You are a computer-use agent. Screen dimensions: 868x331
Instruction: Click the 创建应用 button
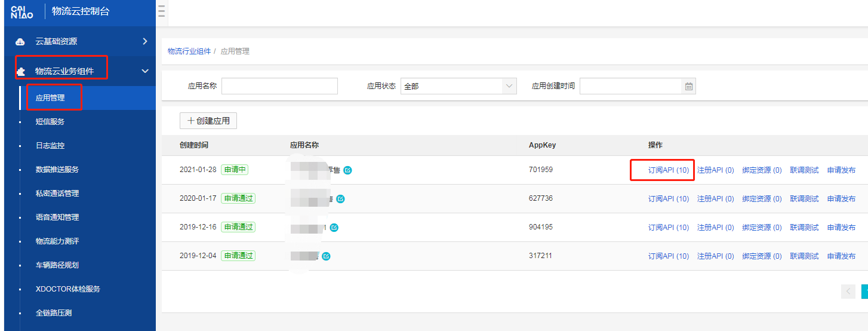tap(208, 121)
